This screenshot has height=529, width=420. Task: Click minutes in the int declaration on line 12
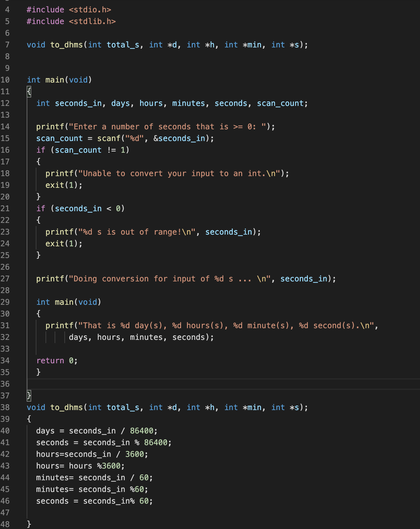(x=189, y=103)
